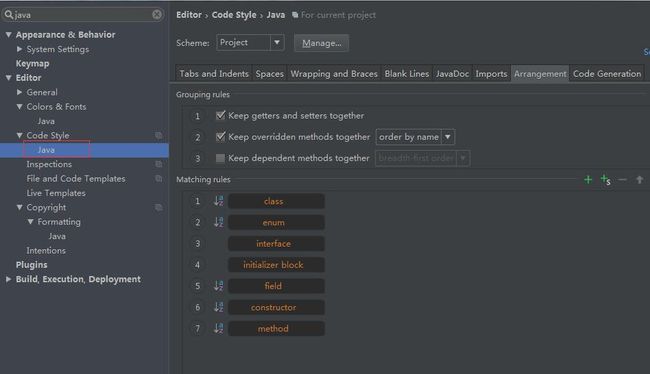The image size is (650, 374).
Task: Open the Scheme Project dropdown
Action: point(250,43)
